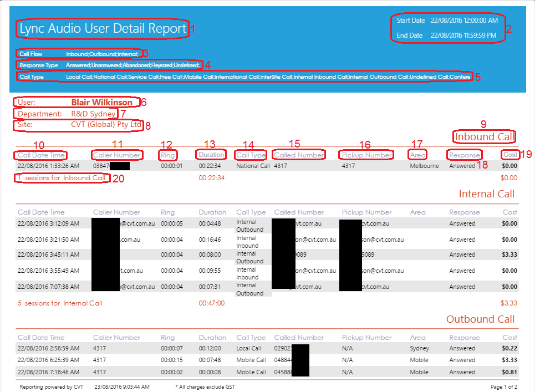Select the Start Date value 22/08/2016 12:00:00 AM
This screenshot has width=535, height=392.
coord(464,21)
